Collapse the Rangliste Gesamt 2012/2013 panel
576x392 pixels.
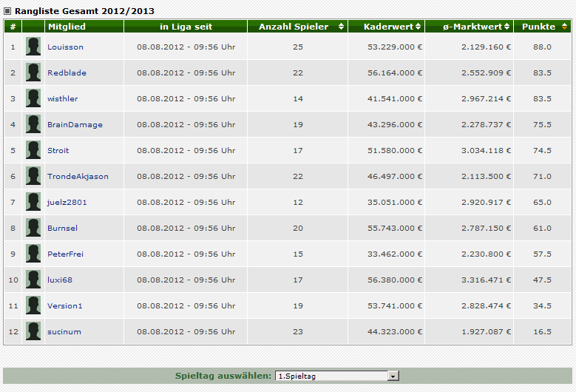(x=7, y=11)
